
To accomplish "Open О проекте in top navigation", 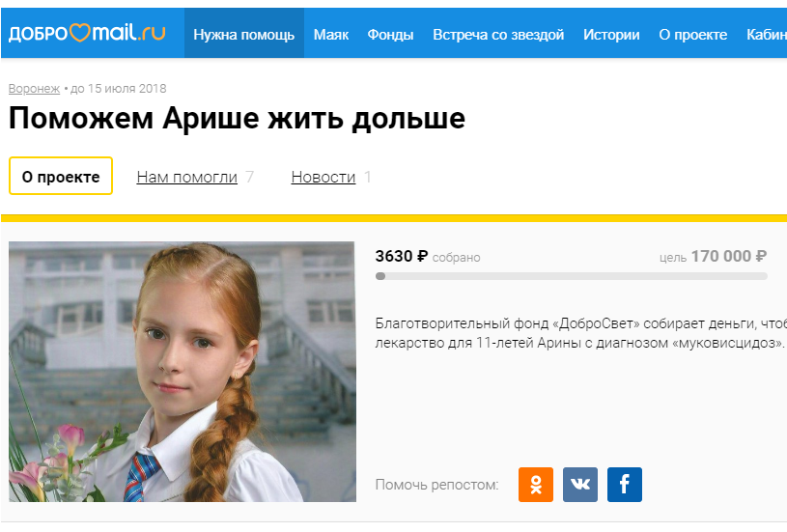I will pyautogui.click(x=692, y=34).
